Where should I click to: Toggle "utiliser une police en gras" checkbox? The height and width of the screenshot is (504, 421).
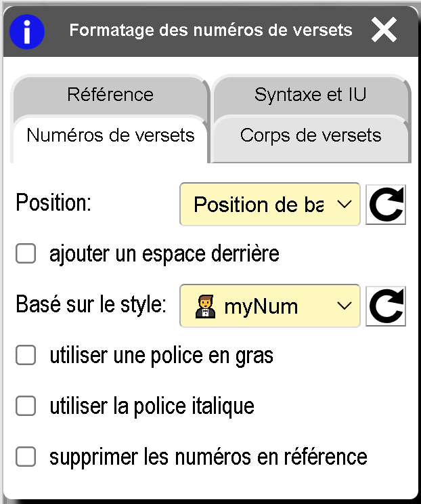[26, 355]
